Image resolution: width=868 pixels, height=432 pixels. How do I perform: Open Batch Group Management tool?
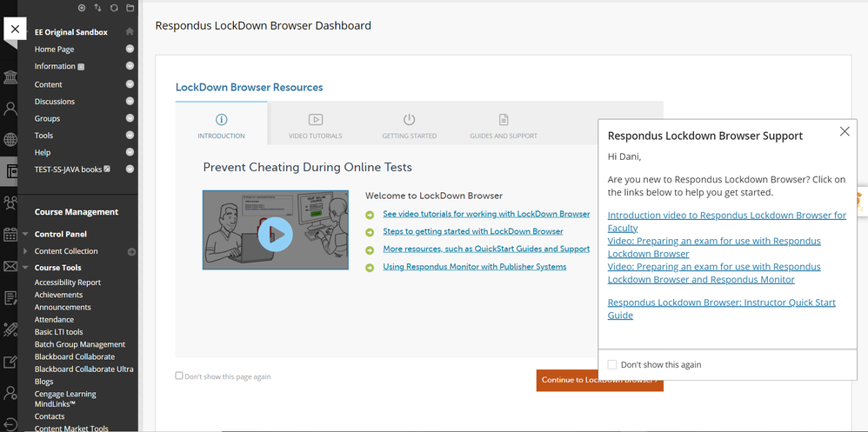tap(80, 344)
